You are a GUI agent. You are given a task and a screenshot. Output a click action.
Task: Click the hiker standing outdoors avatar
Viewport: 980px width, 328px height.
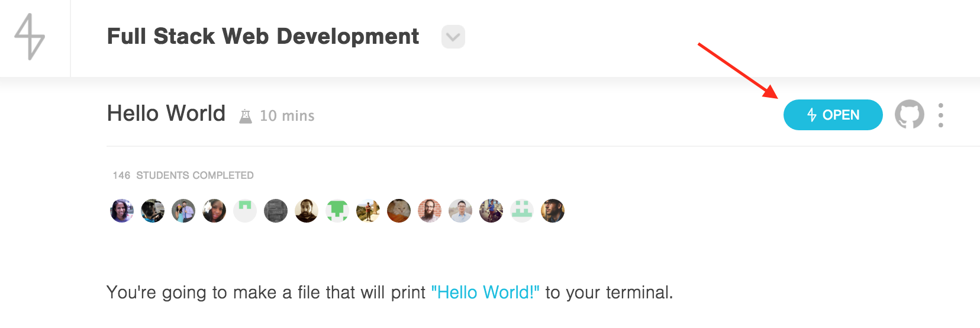pyautogui.click(x=368, y=211)
